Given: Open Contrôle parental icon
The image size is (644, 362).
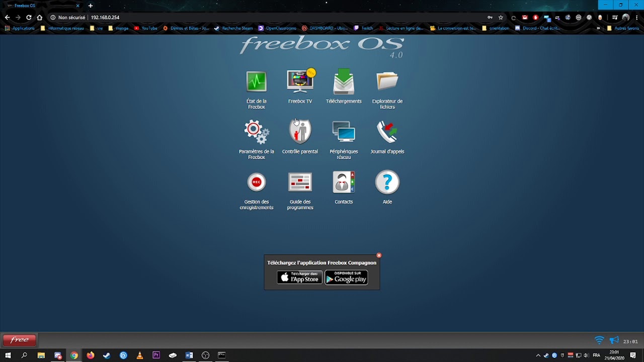Looking at the screenshot, I should click(x=300, y=132).
